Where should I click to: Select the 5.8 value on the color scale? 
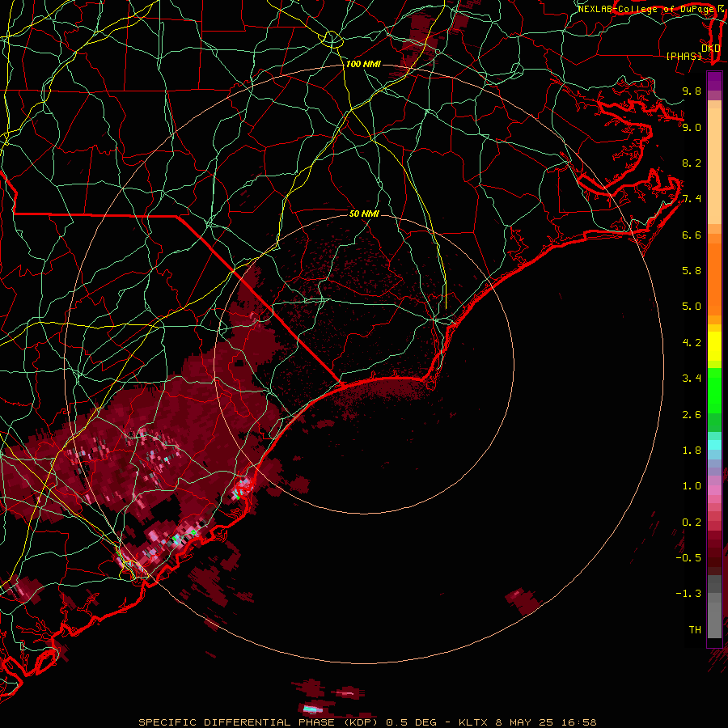[x=692, y=271]
